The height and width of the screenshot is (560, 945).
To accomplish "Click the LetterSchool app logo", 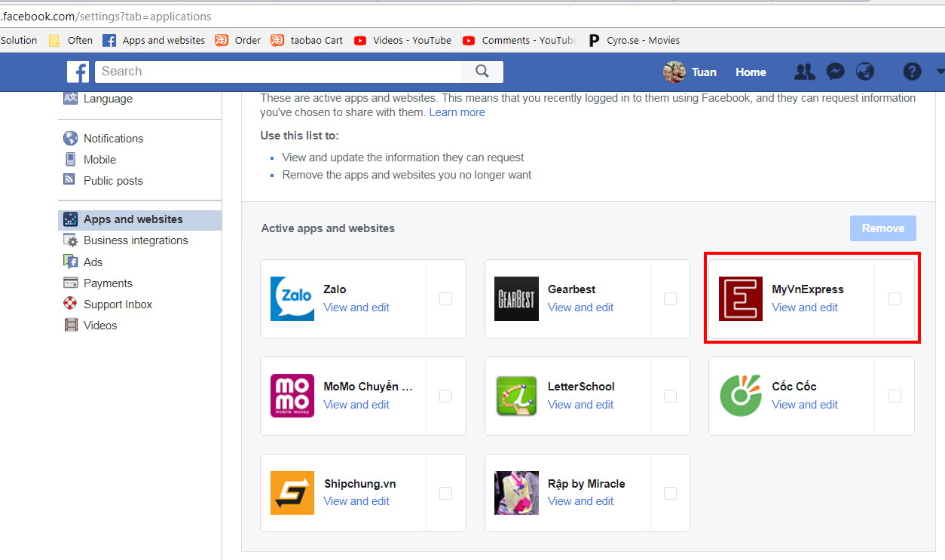I will (516, 396).
